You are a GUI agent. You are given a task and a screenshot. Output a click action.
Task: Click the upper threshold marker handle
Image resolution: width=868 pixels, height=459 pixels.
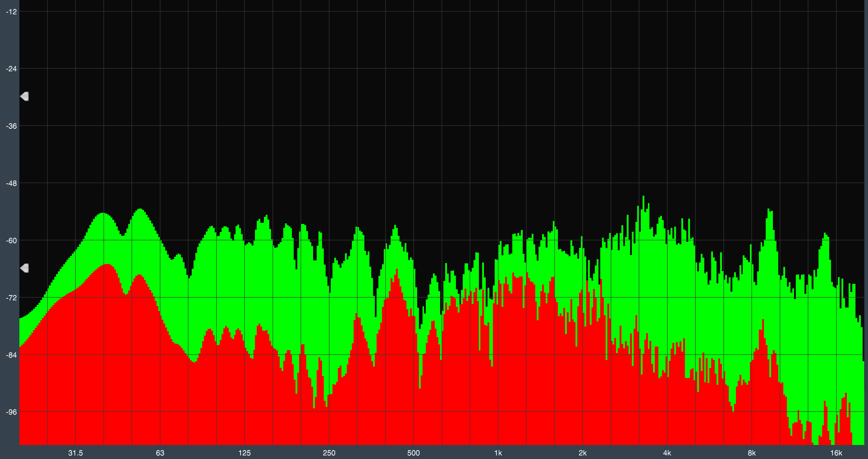[x=24, y=96]
